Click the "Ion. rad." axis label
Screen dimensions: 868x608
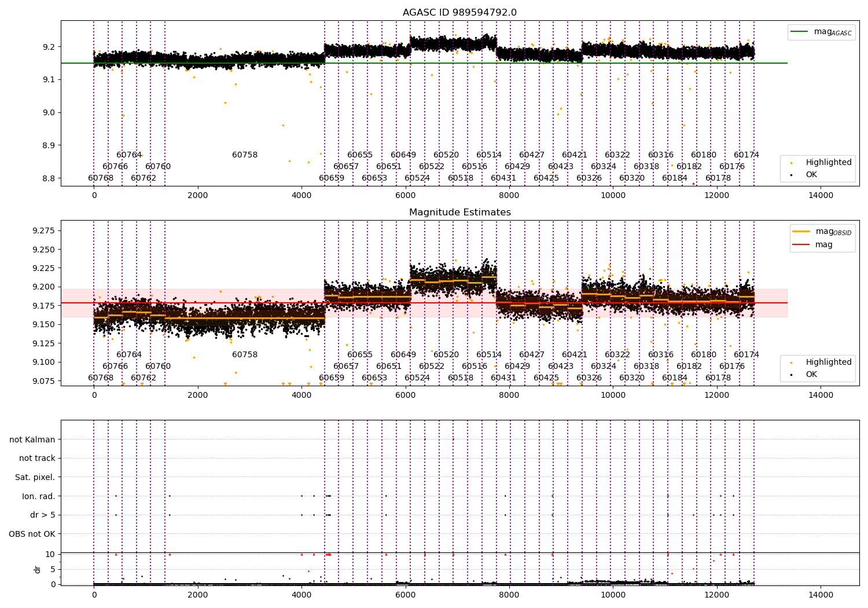point(39,496)
